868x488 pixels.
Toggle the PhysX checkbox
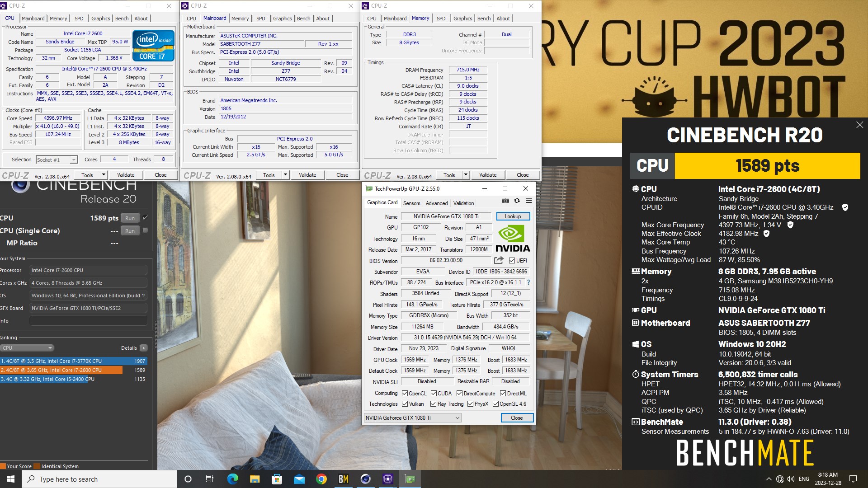[470, 404]
